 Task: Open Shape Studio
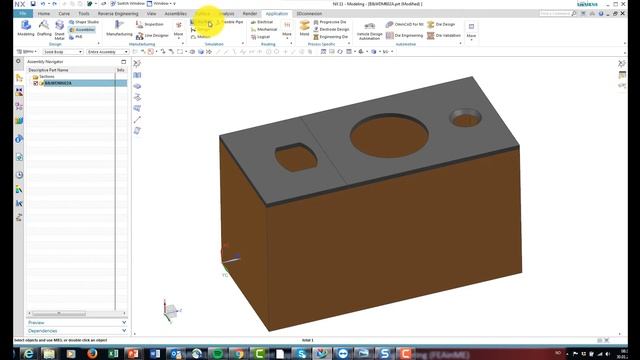click(x=84, y=22)
